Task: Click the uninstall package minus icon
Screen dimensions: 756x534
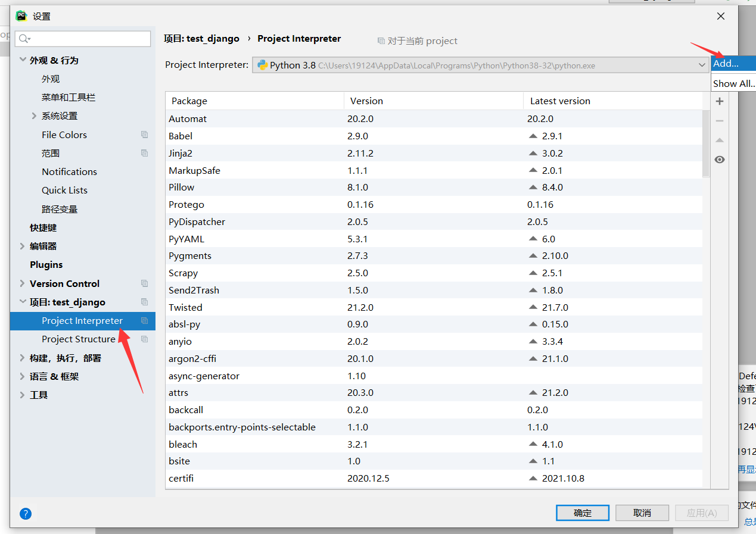Action: (x=720, y=121)
